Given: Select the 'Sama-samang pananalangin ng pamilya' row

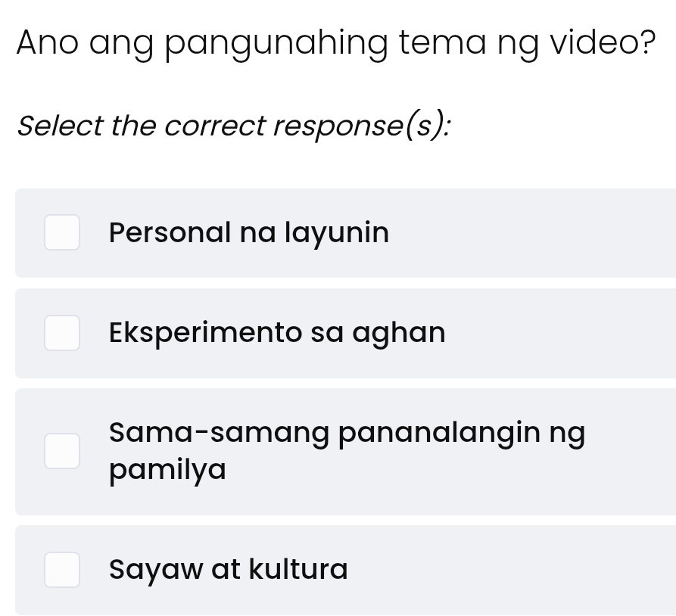Looking at the screenshot, I should [338, 451].
